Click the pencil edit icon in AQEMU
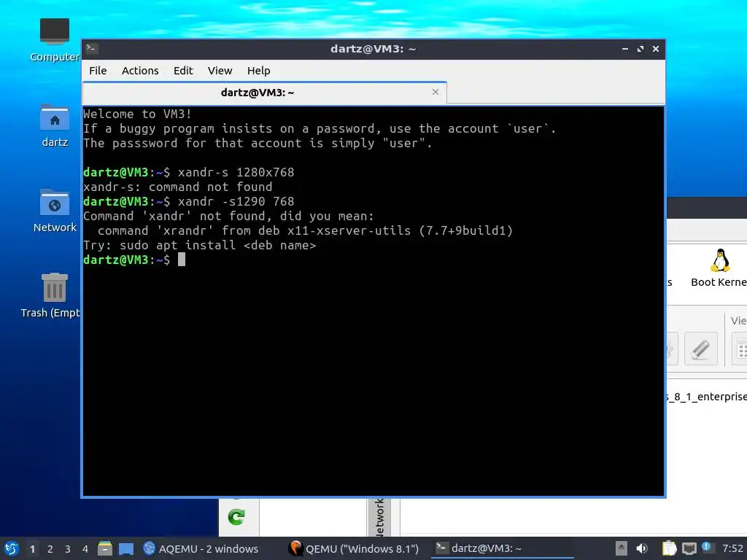 point(701,349)
